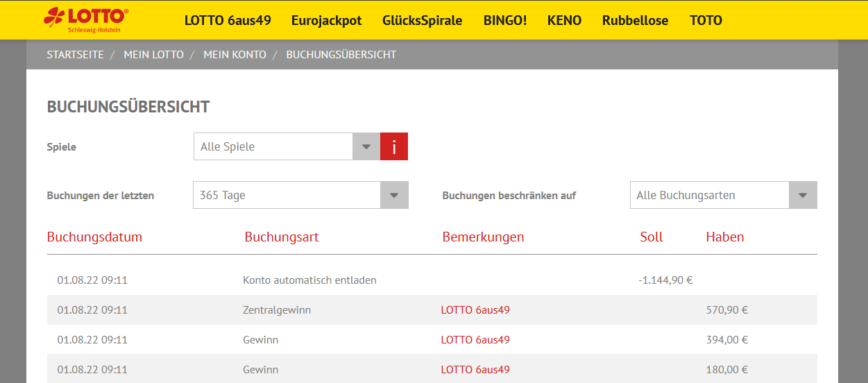Click the LOTTO Schleswig-Holstein logo
This screenshot has height=383, width=868.
(x=86, y=20)
